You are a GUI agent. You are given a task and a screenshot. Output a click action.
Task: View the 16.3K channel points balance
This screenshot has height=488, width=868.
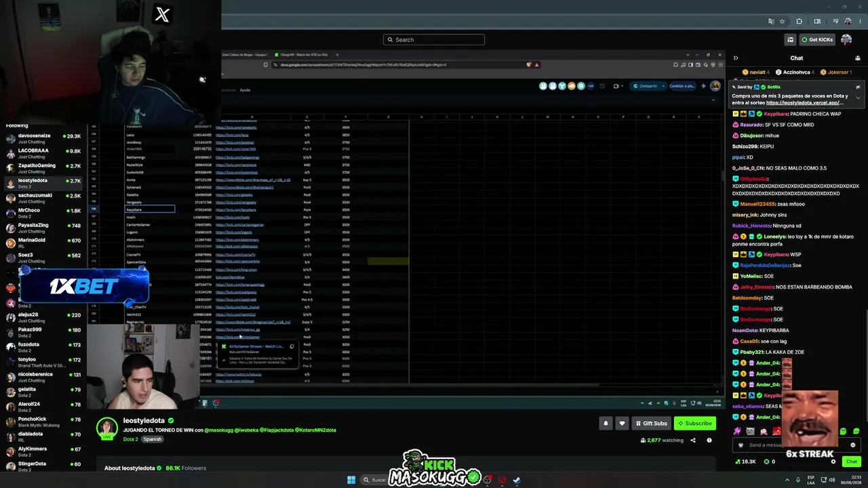[745, 462]
